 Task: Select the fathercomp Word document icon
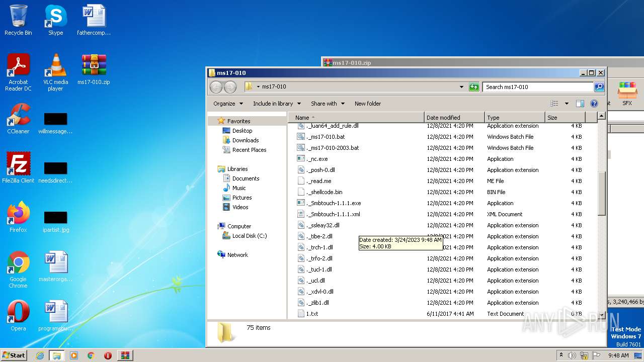pos(94,20)
